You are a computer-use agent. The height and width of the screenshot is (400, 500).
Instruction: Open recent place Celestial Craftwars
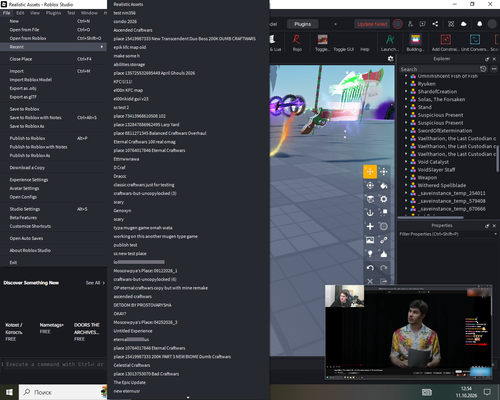[x=188, y=365]
